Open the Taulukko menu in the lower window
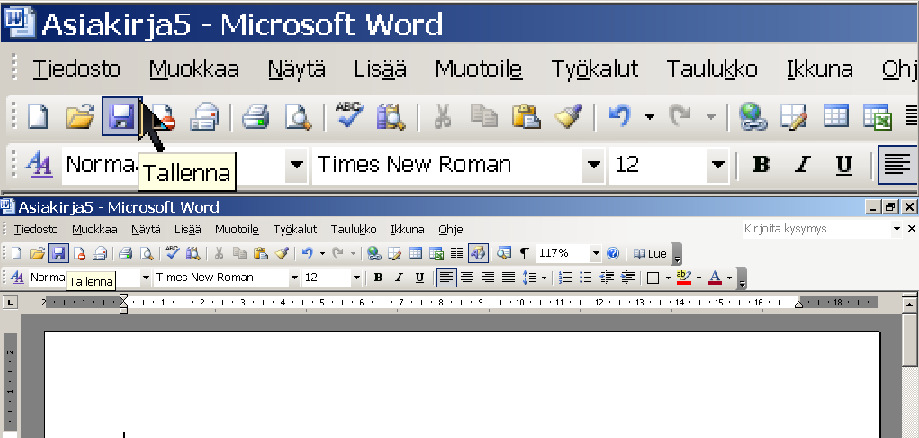Screen dimensions: 919x438 (353, 229)
